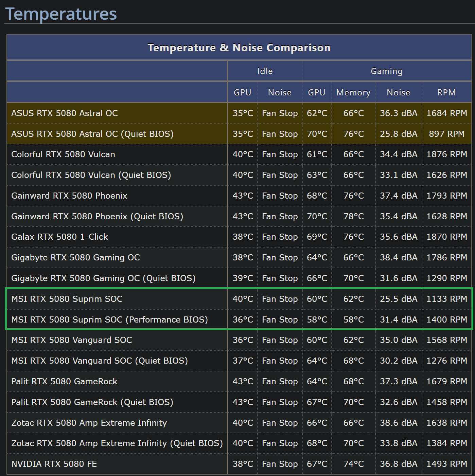Image resolution: width=475 pixels, height=476 pixels.
Task: Select Palit RTX 5080 GameRock (Quiet BIOS) name
Action: (92, 402)
